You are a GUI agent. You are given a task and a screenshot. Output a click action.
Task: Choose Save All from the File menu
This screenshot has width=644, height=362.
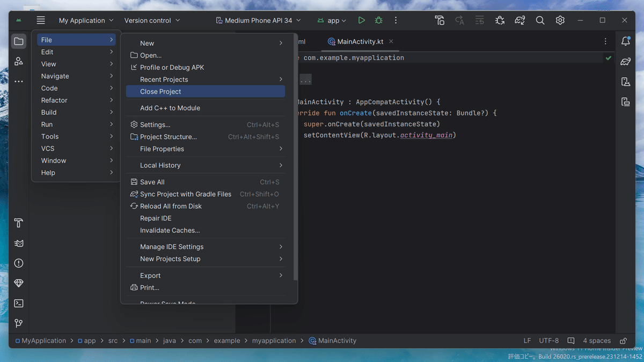(x=206, y=182)
